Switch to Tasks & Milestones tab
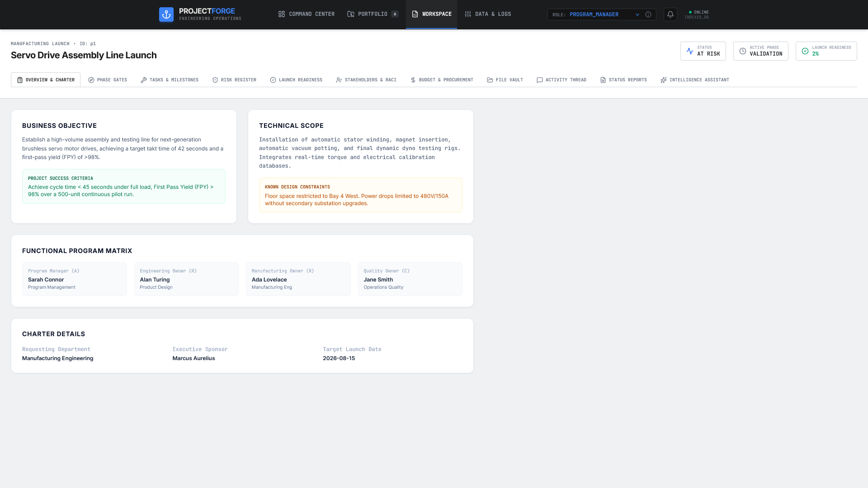868x488 pixels. click(x=170, y=80)
